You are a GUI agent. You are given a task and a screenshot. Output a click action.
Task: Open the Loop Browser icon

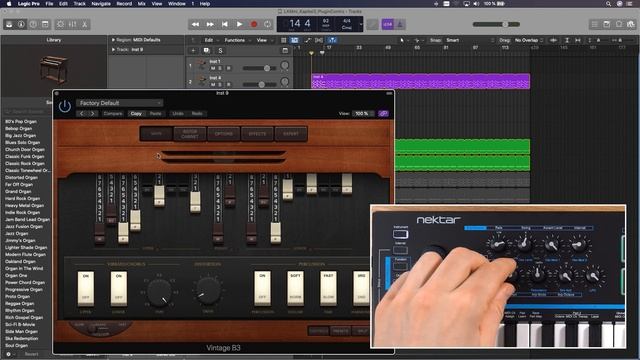click(619, 24)
